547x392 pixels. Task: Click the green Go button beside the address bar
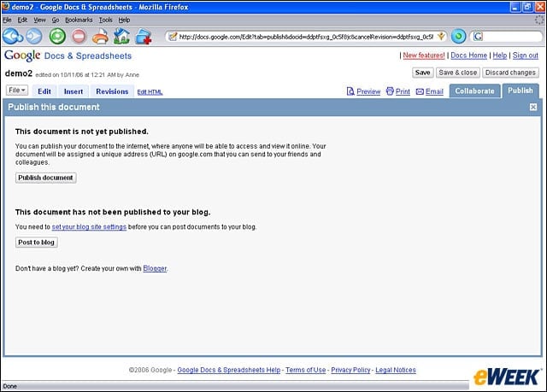tap(458, 36)
